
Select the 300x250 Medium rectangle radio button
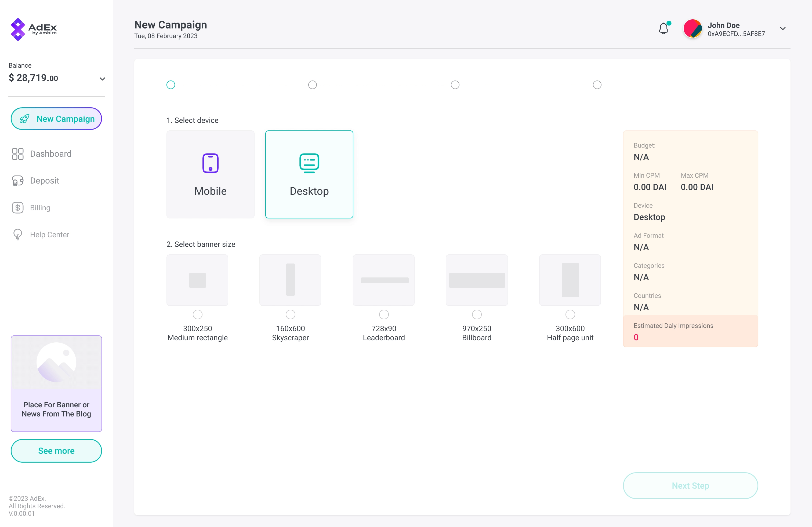198,314
